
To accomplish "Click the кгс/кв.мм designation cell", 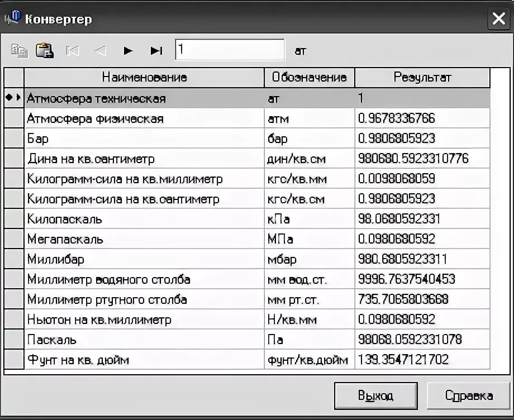I will coord(310,179).
